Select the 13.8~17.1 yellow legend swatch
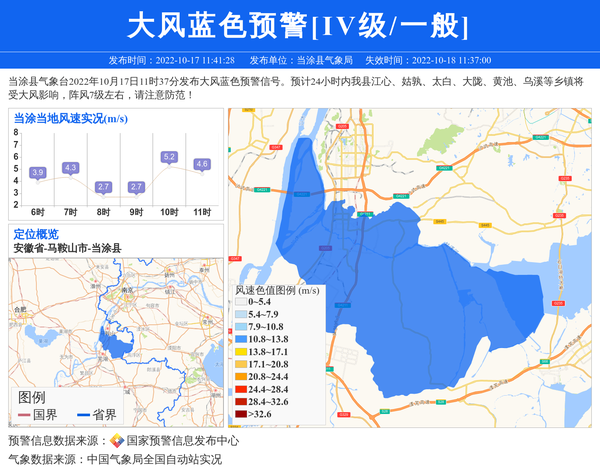The image size is (600, 471). click(x=241, y=352)
